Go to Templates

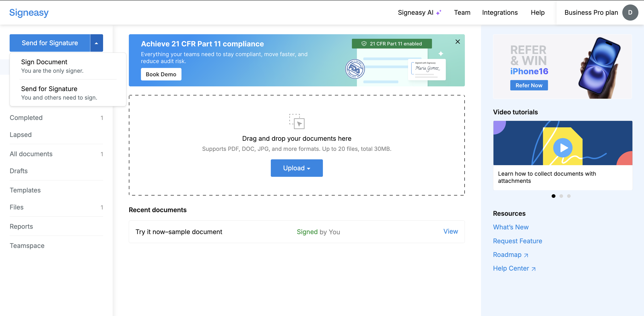56,190
